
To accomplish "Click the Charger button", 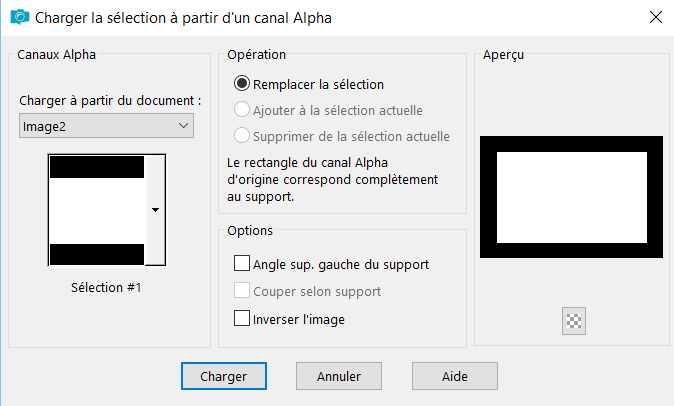I will pos(224,376).
